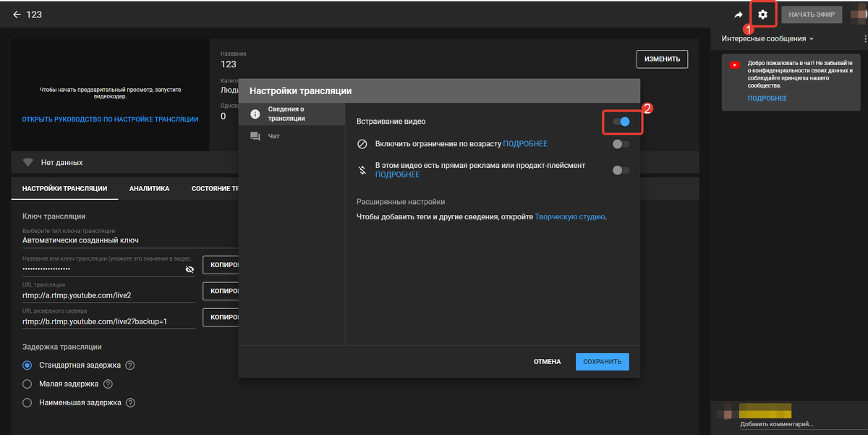Click the back arrow next to 123
The image size is (868, 435).
17,14
